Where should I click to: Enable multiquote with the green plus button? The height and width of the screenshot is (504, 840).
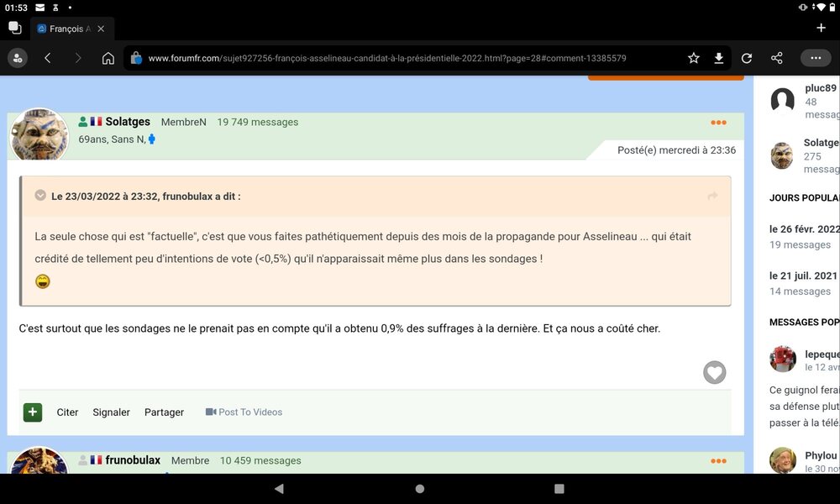point(32,412)
